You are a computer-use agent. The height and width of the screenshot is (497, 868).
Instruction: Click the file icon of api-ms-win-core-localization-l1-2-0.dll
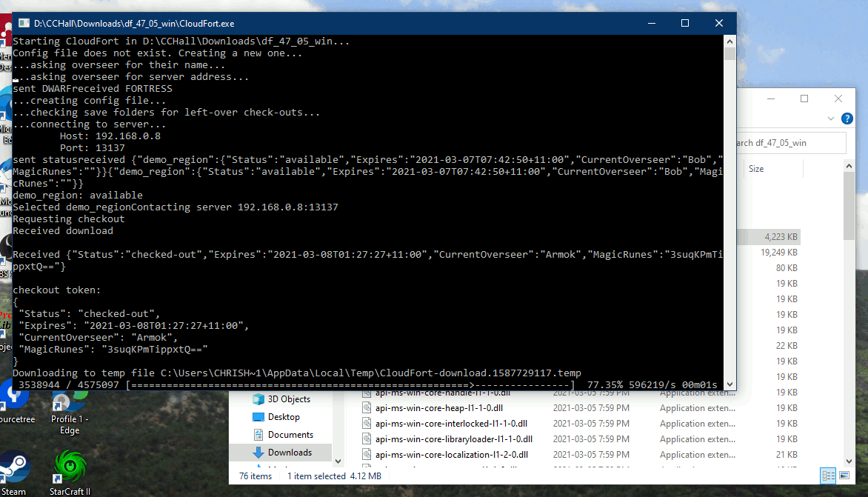pos(367,454)
